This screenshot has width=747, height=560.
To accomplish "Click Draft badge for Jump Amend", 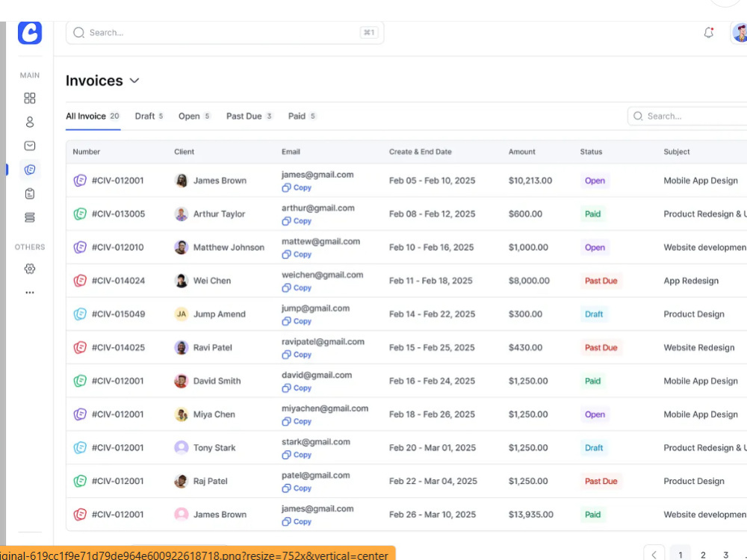I will point(594,314).
